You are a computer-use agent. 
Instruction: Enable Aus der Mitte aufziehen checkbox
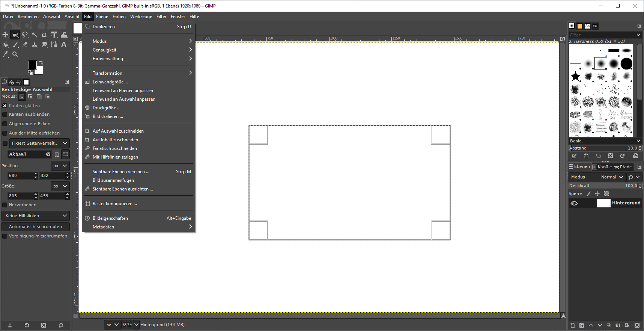(5, 133)
